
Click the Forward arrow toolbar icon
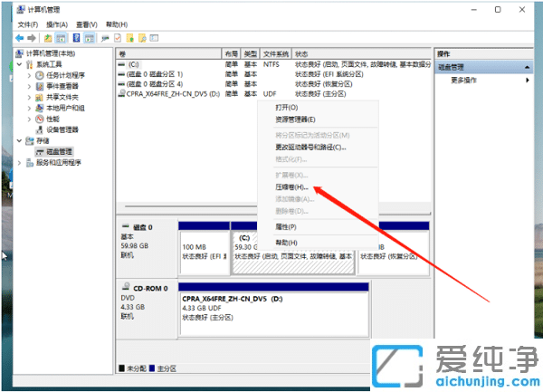point(33,38)
